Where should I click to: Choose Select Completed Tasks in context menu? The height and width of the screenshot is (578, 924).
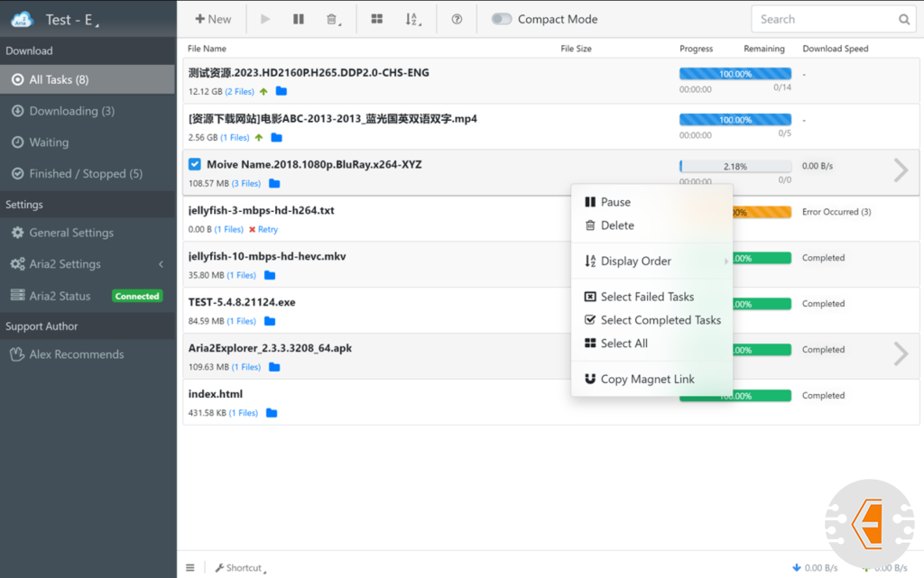coord(660,320)
